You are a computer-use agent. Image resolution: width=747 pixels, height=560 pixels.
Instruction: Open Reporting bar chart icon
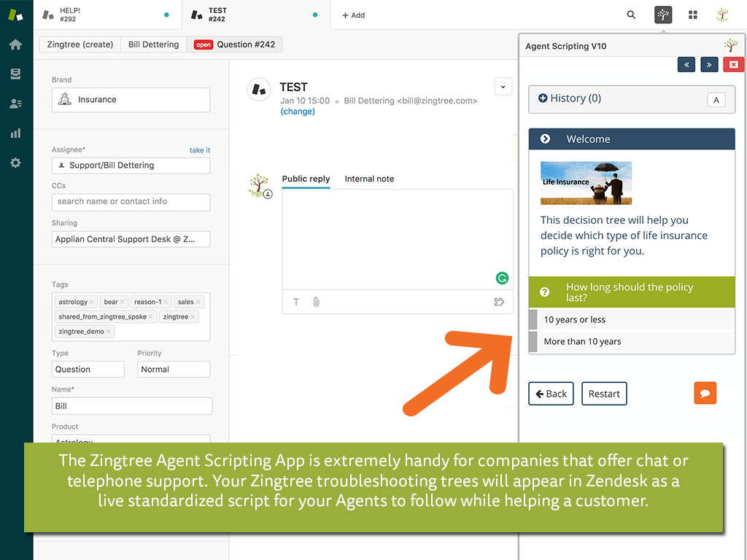pos(15,133)
